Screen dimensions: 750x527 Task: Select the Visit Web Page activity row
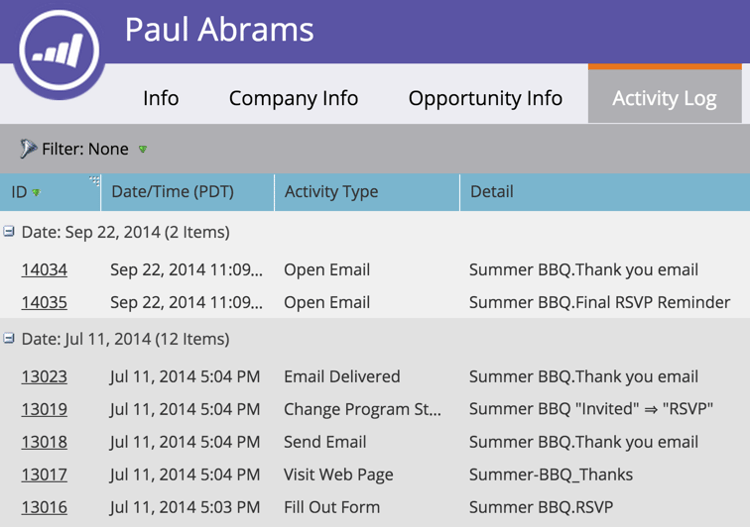[375, 475]
